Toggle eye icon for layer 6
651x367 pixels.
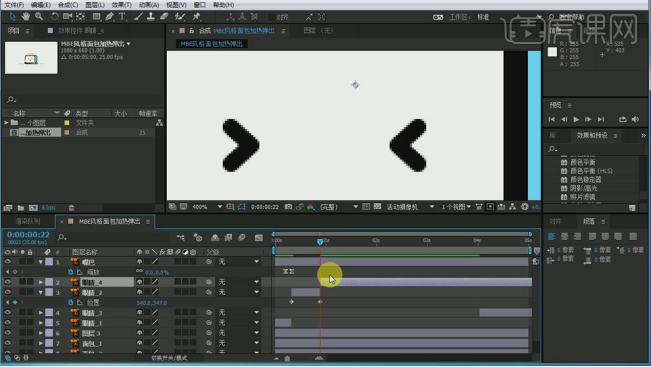[x=7, y=333]
